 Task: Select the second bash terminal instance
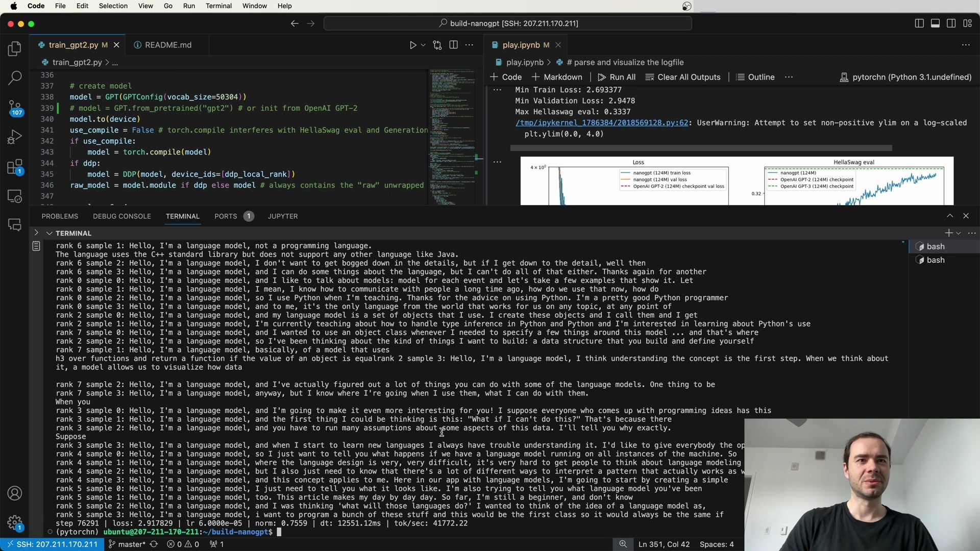[x=944, y=260]
